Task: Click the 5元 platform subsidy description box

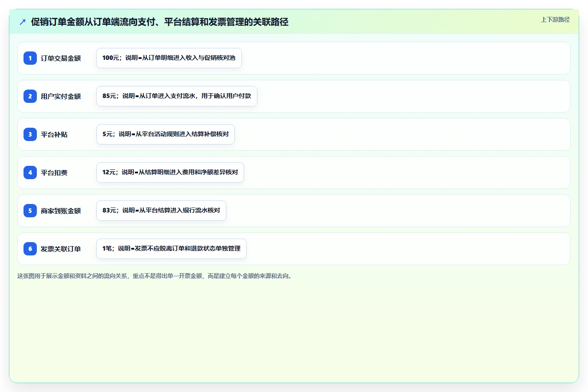Action: [166, 134]
